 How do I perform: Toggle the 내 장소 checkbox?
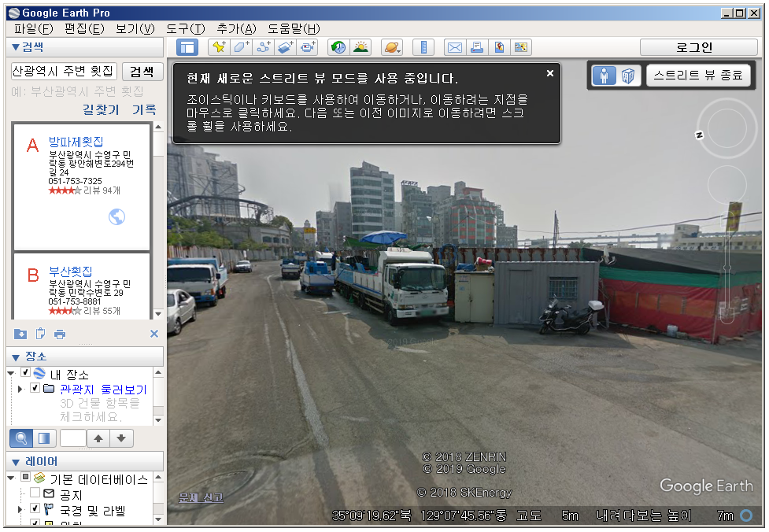click(x=25, y=372)
